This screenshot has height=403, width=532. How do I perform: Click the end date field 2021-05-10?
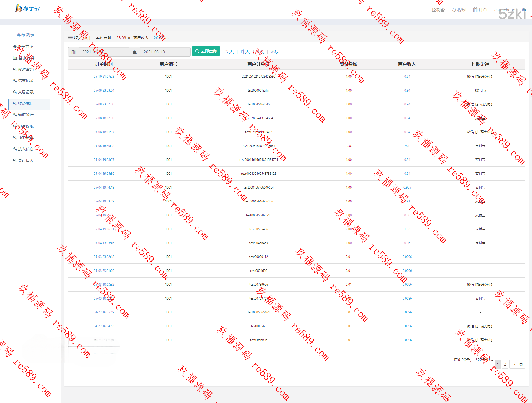[165, 52]
